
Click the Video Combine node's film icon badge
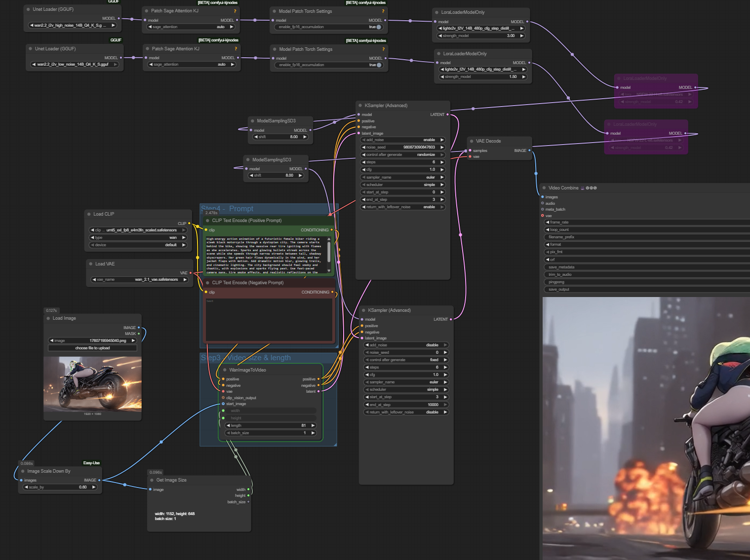coord(583,188)
